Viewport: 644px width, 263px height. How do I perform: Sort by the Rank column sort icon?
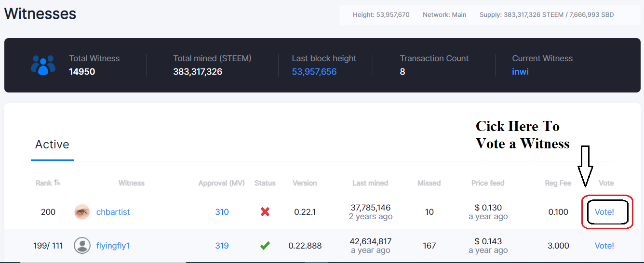click(x=57, y=183)
